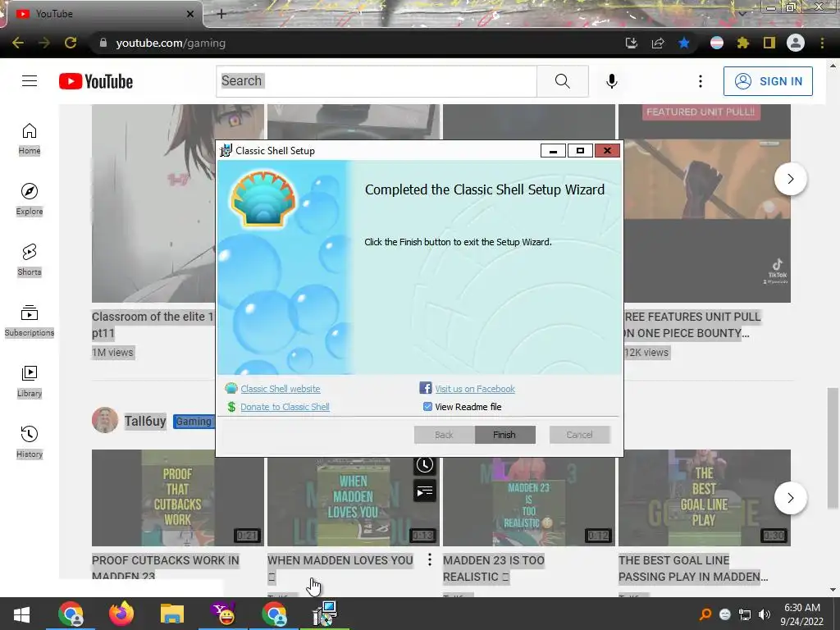Open Library in sidebar
The height and width of the screenshot is (630, 840).
30,381
